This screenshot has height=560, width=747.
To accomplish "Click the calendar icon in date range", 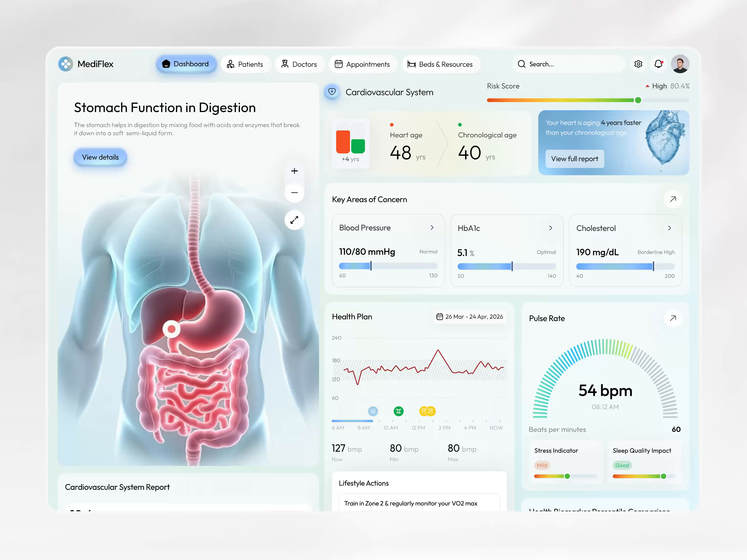I will pos(439,317).
